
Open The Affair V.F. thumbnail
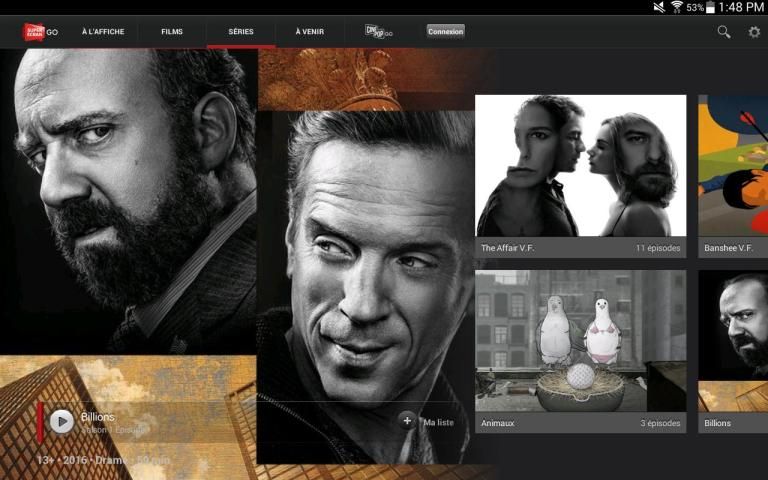tap(580, 166)
